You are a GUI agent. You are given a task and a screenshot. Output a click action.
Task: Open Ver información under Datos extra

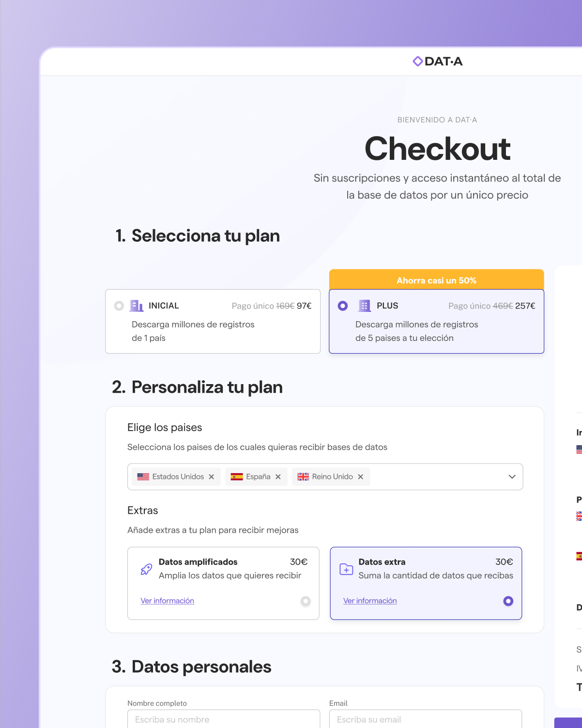coord(370,601)
